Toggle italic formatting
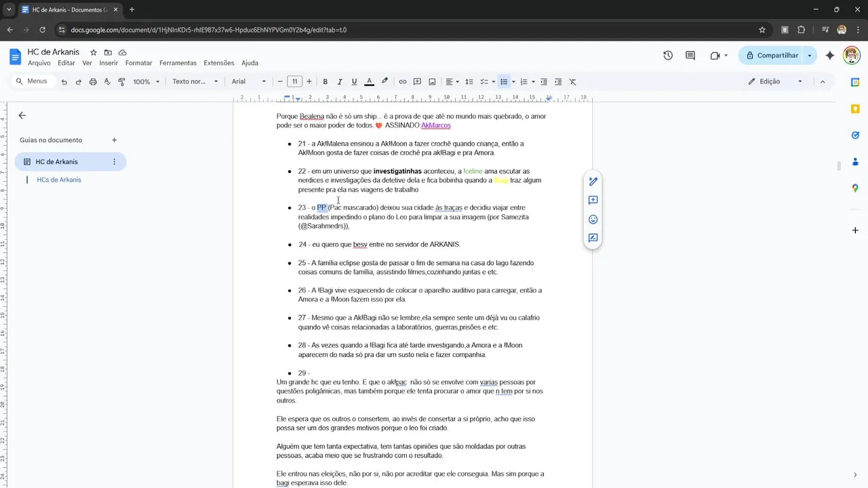The width and height of the screenshot is (868, 488). coord(340,81)
